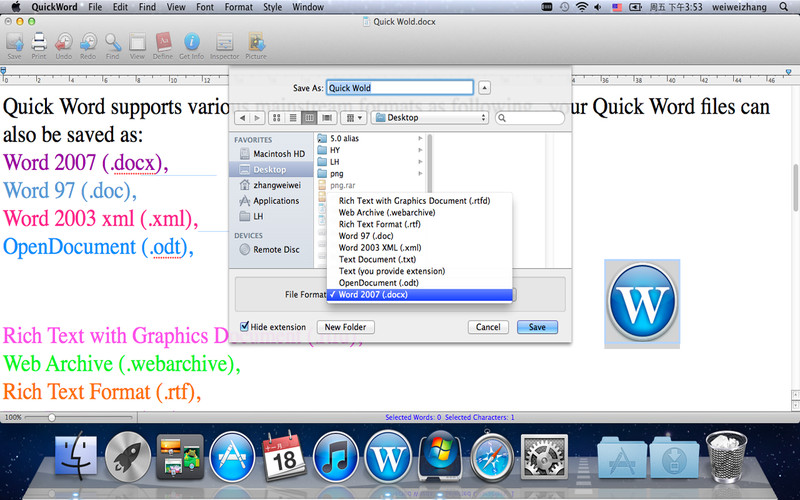Click the save dialog search field
The width and height of the screenshot is (800, 500).
(530, 118)
